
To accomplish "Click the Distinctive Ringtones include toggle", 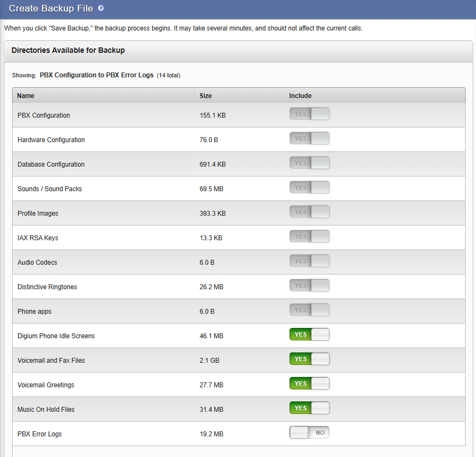I will pos(309,285).
